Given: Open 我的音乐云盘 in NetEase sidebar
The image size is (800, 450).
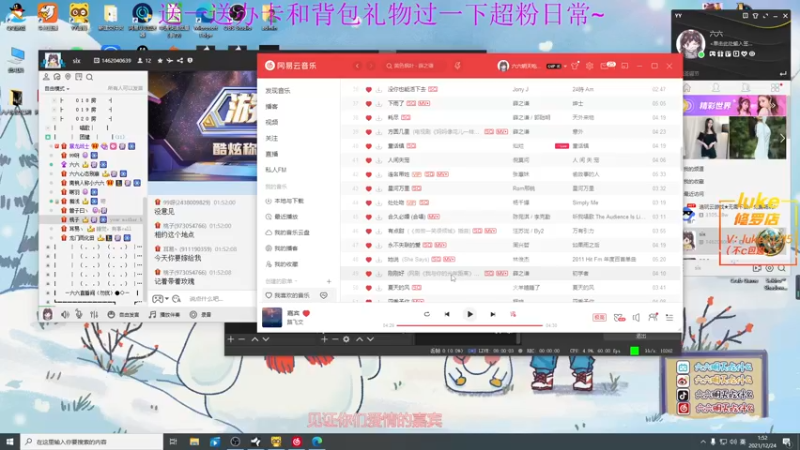Looking at the screenshot, I should (x=287, y=233).
